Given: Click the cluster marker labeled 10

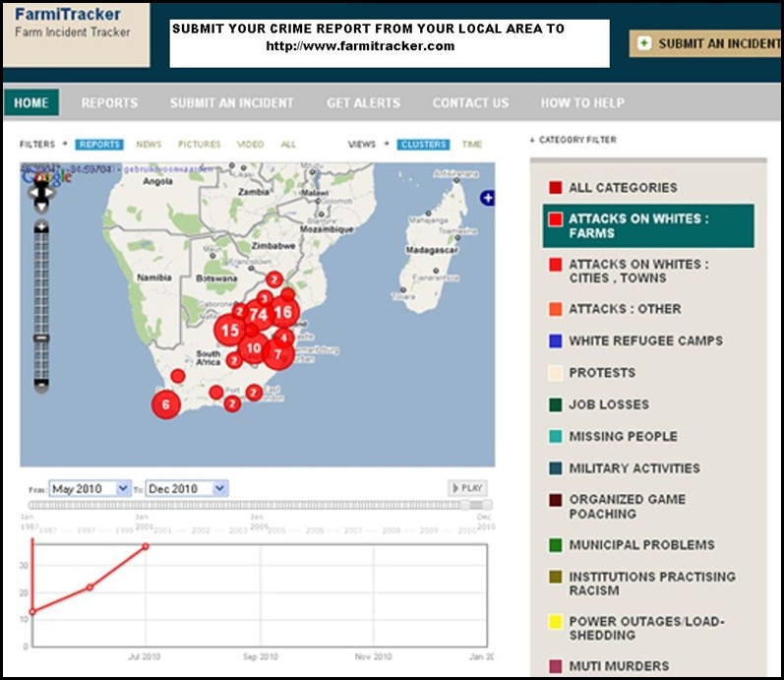Looking at the screenshot, I should (x=253, y=348).
